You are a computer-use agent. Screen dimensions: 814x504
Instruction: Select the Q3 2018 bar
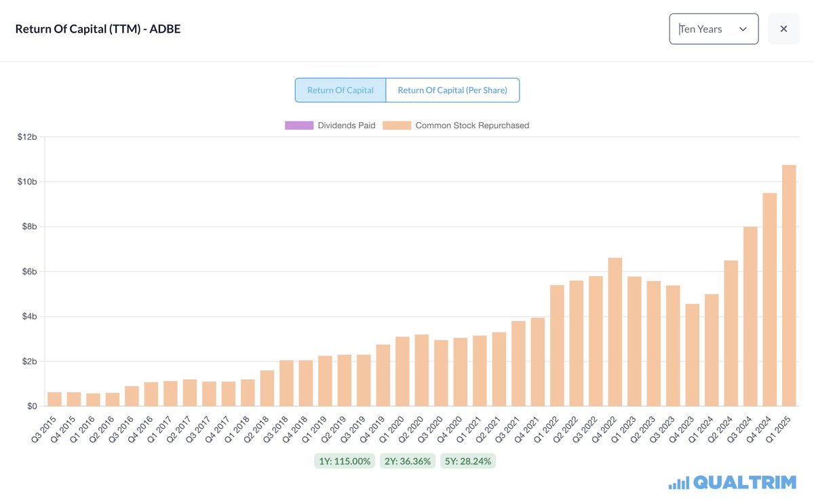[x=286, y=383]
